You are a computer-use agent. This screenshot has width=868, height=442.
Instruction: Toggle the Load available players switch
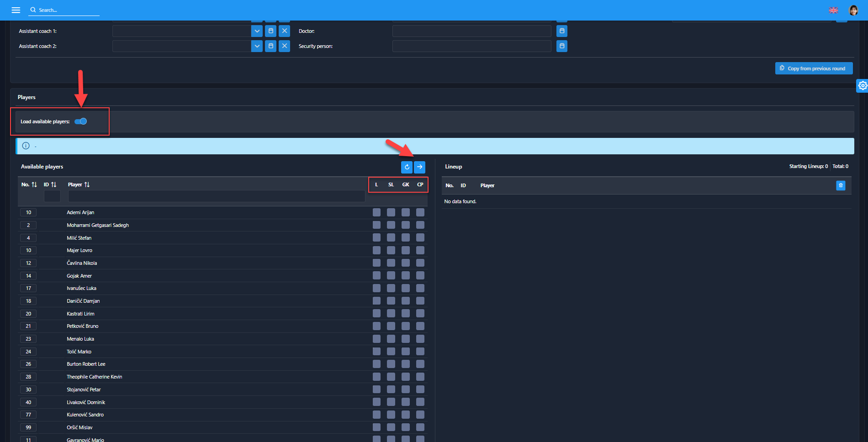pos(81,121)
